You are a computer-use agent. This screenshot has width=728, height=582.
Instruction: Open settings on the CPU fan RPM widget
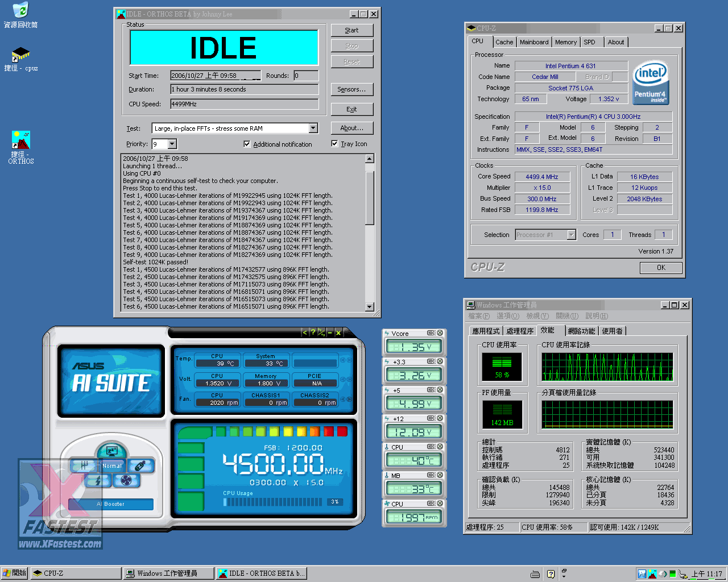[431, 504]
